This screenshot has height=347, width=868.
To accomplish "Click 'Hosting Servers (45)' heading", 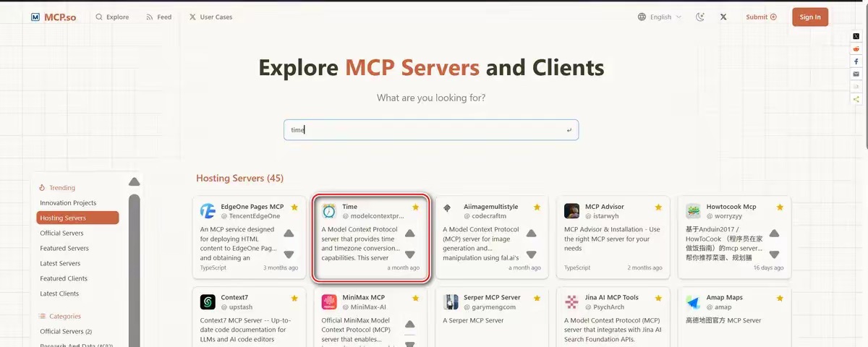I will (x=239, y=178).
